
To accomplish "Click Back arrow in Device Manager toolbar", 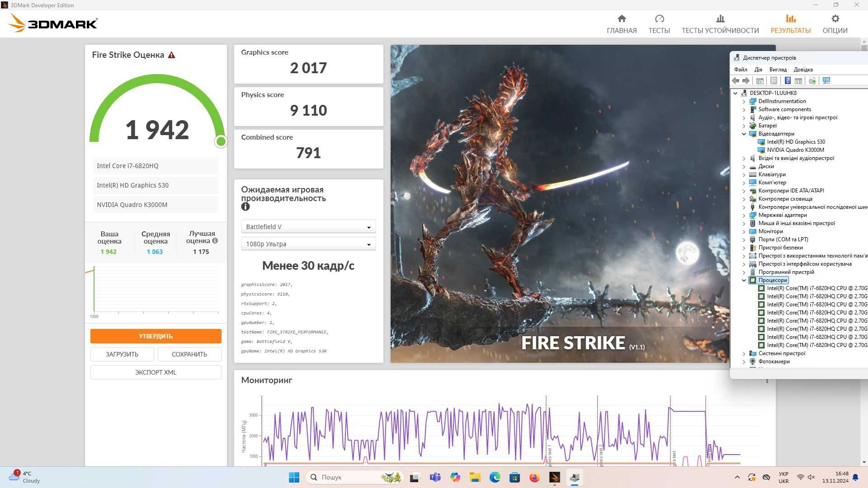I will click(736, 80).
